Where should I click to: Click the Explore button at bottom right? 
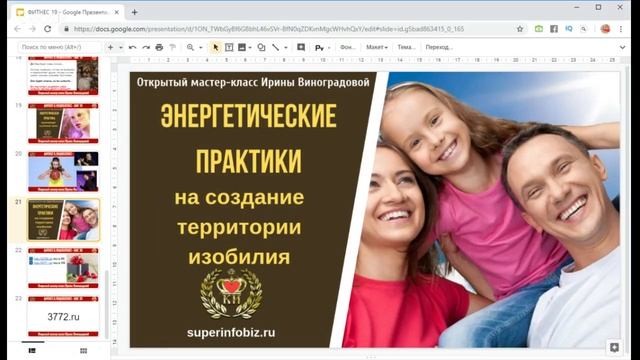pyautogui.click(x=614, y=347)
